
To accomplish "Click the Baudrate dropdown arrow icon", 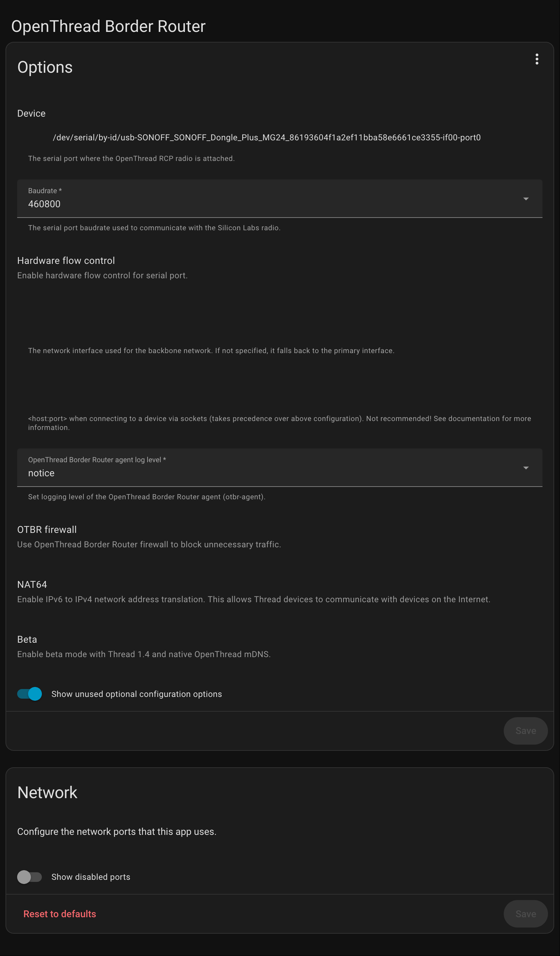I will [526, 198].
